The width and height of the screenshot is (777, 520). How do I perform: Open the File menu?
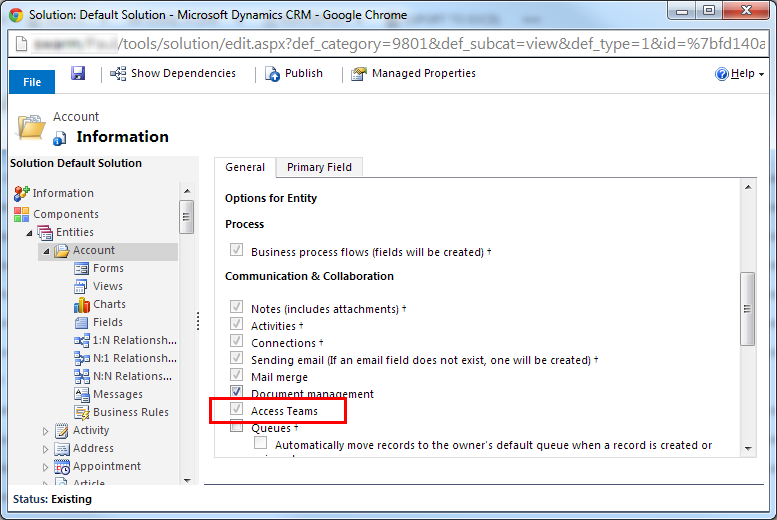[32, 82]
